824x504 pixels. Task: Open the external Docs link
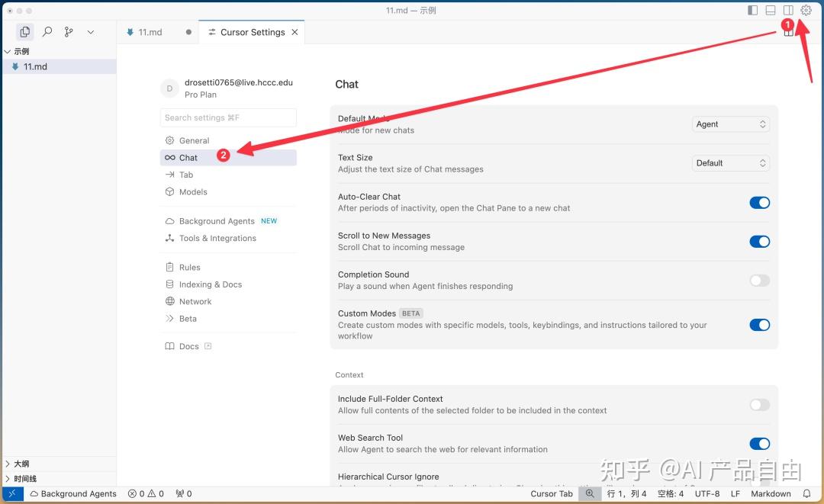tap(228, 346)
